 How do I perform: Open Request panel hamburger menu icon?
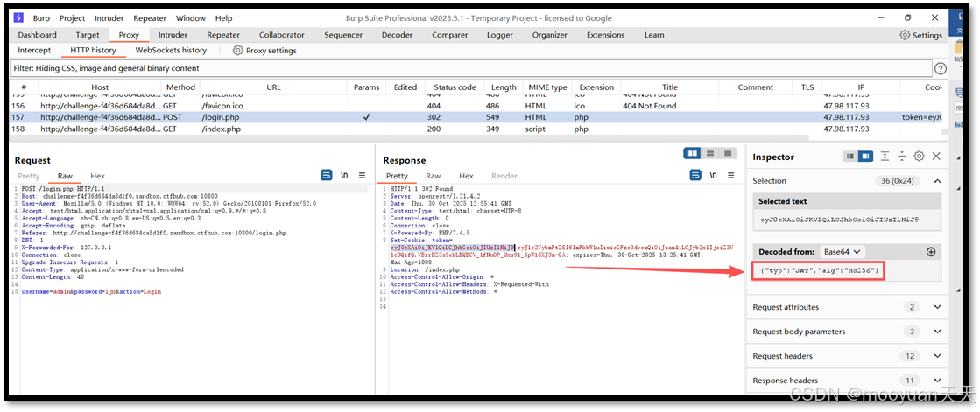pyautogui.click(x=362, y=176)
